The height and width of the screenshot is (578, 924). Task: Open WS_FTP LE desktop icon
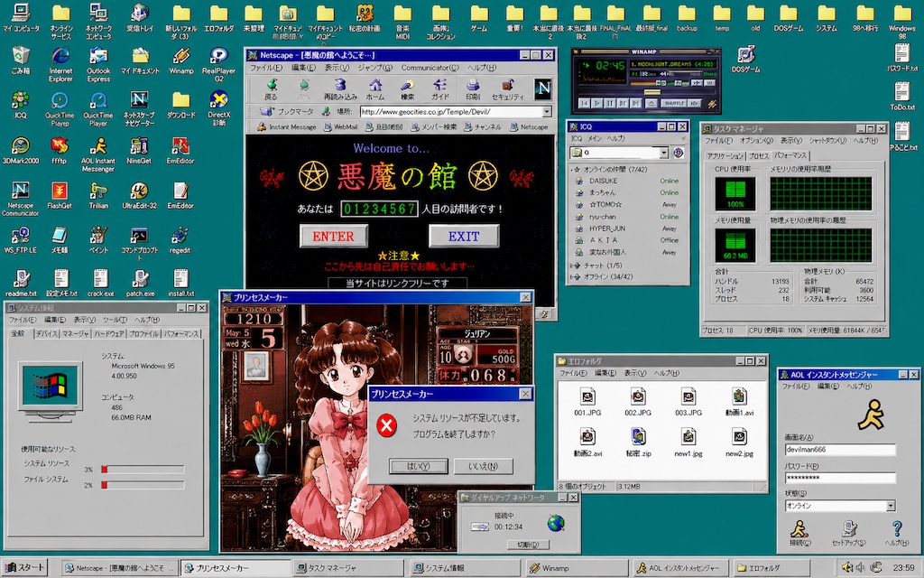[20, 240]
